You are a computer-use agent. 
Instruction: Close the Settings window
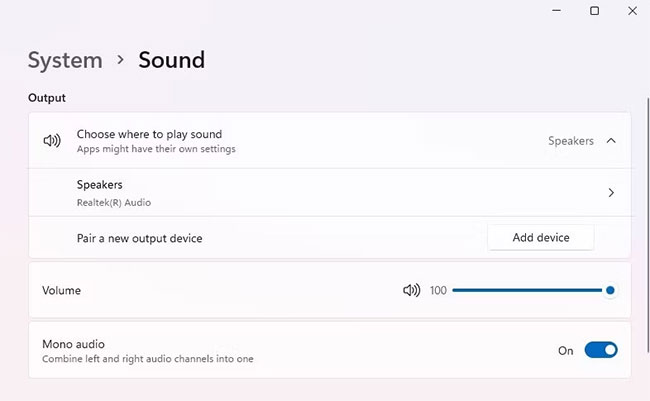pos(632,11)
